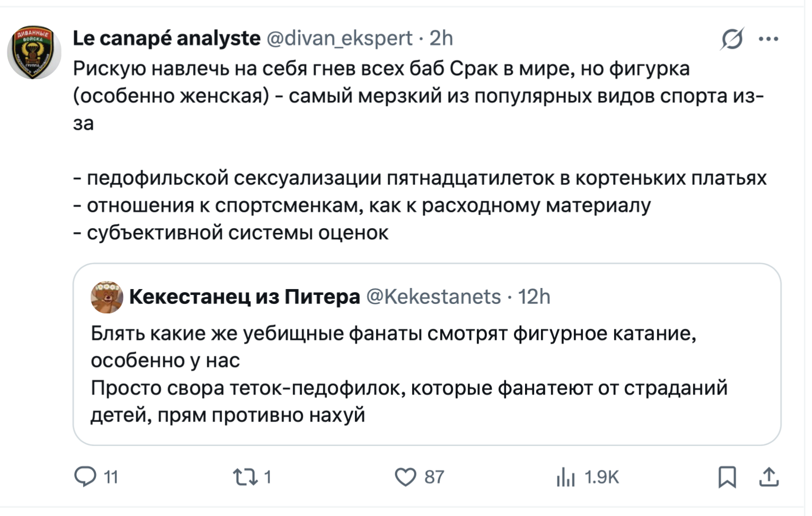Image resolution: width=812 pixels, height=516 pixels.
Task: Like the tweet with heart icon
Action: pyautogui.click(x=405, y=477)
